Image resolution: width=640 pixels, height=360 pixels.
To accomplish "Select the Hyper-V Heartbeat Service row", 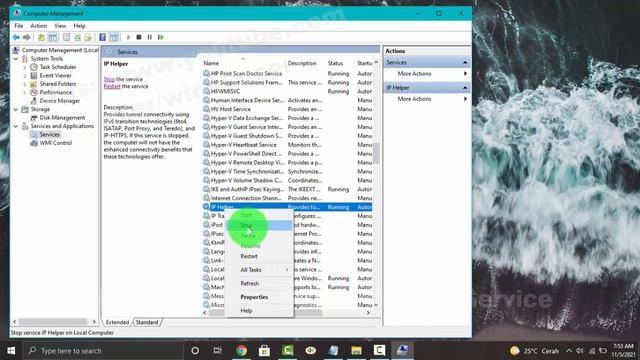I will 287,145.
